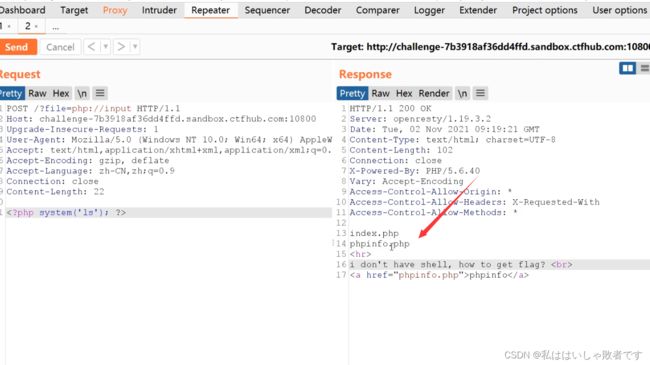
Task: Go forward to next request in history
Action: tap(121, 47)
